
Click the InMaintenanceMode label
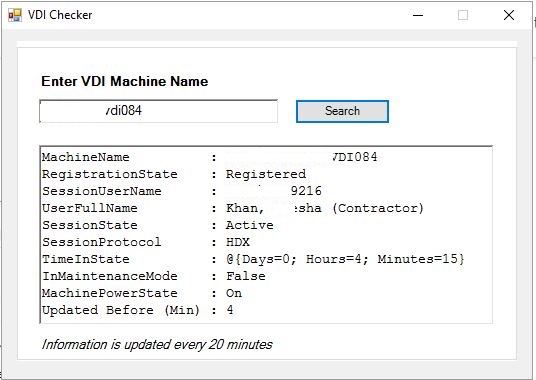pos(109,276)
